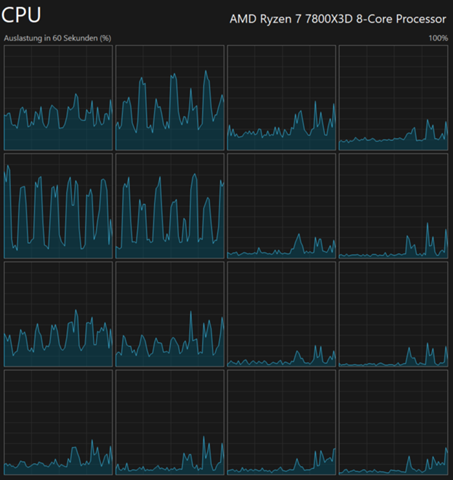The image size is (453, 480).
Task: Select the core graph in row two, column three
Action: (281, 206)
